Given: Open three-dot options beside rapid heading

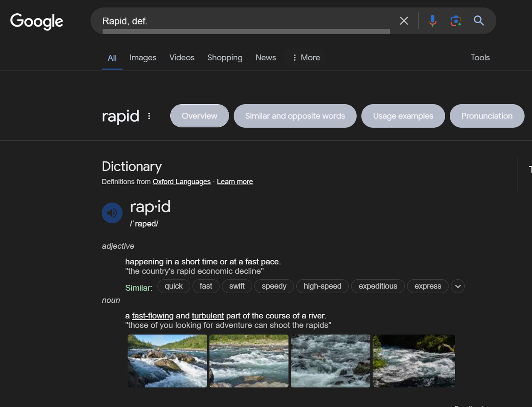Looking at the screenshot, I should pyautogui.click(x=149, y=116).
